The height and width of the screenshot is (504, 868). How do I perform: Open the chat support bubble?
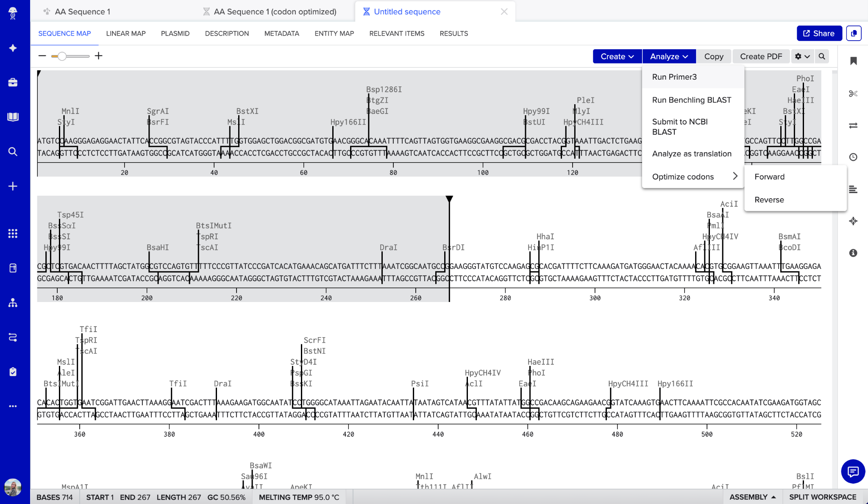click(x=853, y=471)
